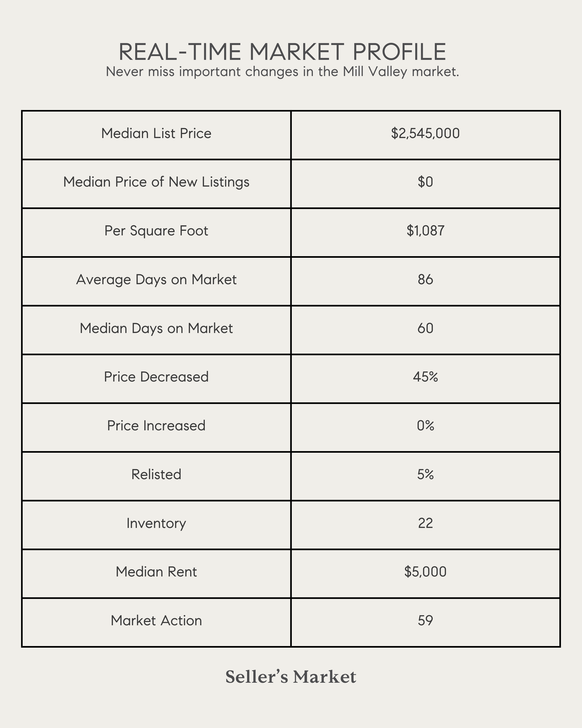Select the $1,087 value cell
Screen dimensions: 582x728
(425, 231)
